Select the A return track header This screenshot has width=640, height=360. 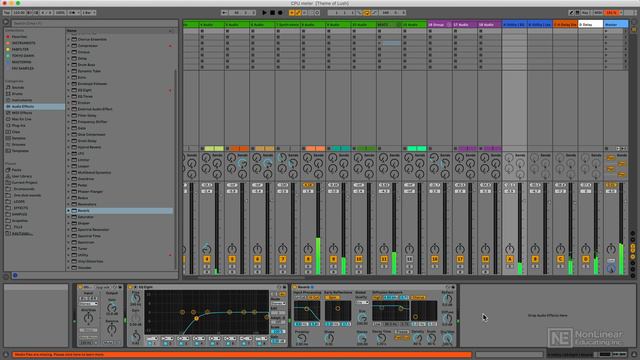(x=514, y=24)
